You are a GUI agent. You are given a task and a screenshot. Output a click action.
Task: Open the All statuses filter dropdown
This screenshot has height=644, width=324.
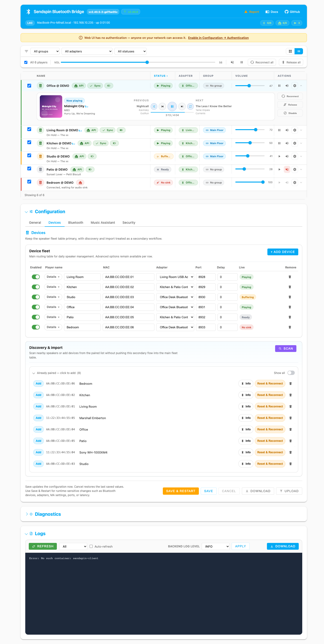coord(131,51)
